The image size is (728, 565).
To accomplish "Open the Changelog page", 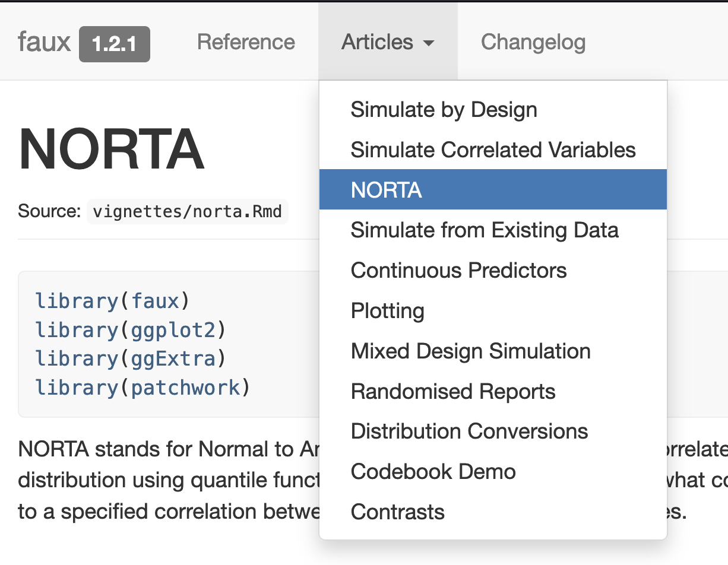I will (x=533, y=42).
